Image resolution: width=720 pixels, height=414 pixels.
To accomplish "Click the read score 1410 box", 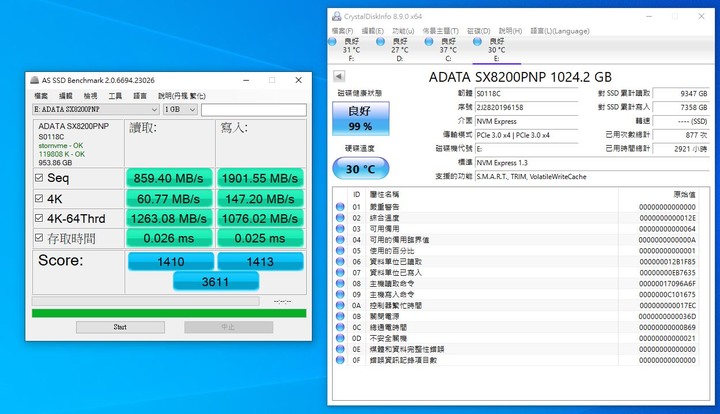I will point(171,261).
